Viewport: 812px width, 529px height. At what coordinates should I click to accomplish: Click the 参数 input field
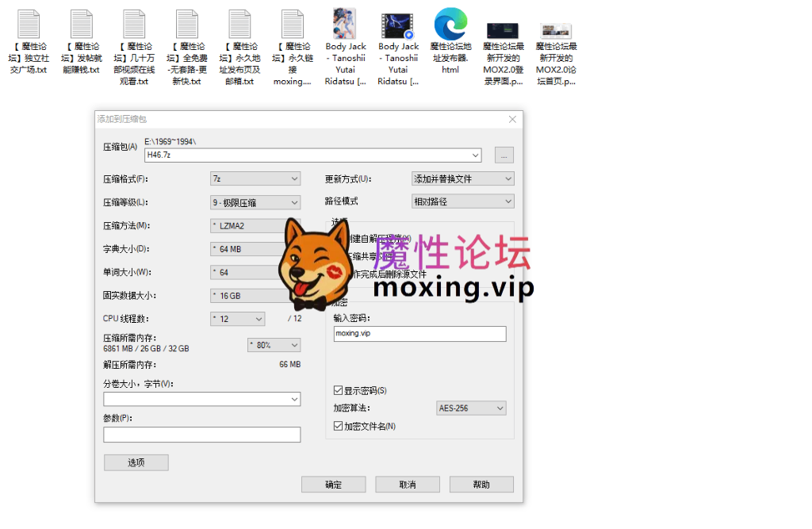click(x=202, y=434)
